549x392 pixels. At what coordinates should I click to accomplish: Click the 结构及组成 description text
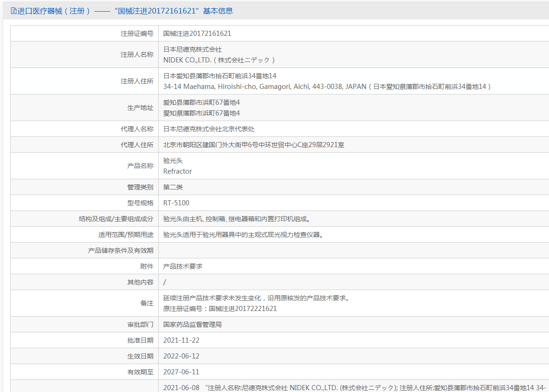tap(237, 219)
